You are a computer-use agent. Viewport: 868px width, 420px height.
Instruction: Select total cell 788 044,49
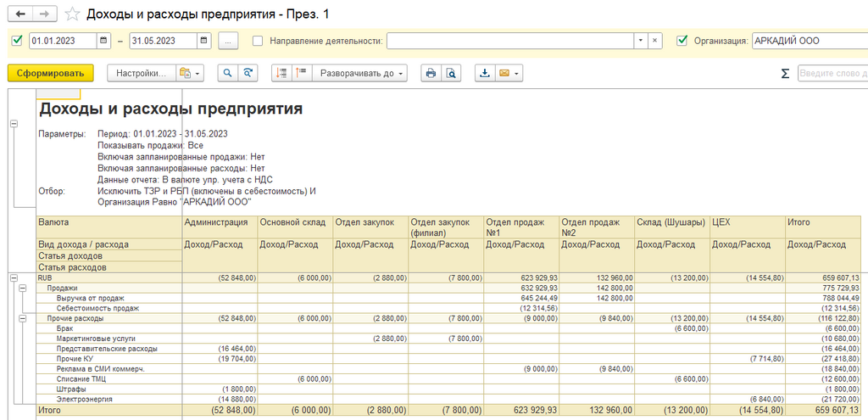point(822,298)
